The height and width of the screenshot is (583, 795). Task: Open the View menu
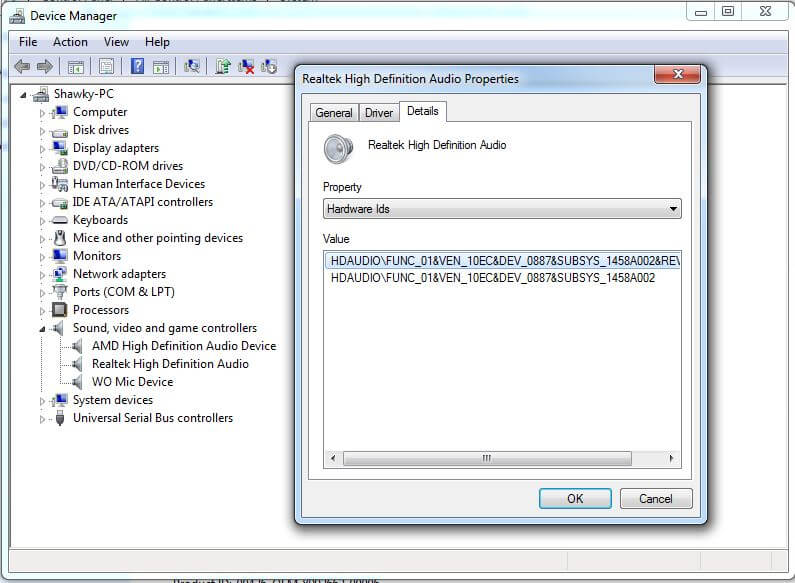tap(116, 42)
